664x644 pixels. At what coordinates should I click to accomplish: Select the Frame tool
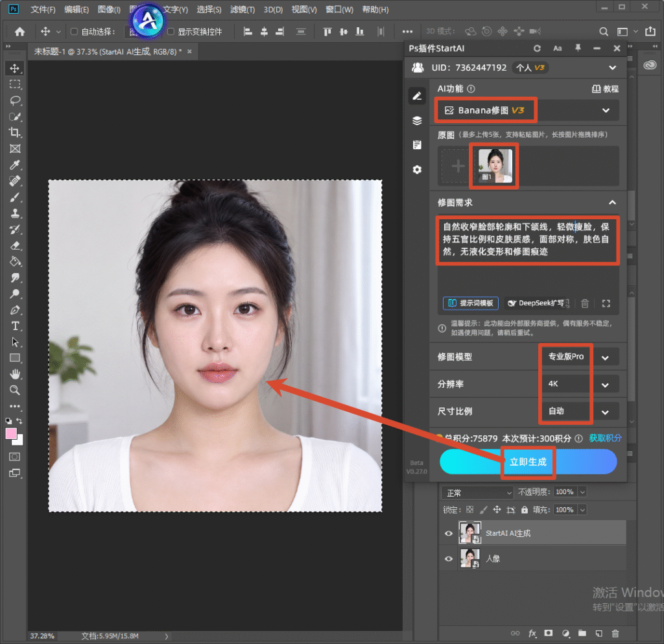(x=15, y=149)
